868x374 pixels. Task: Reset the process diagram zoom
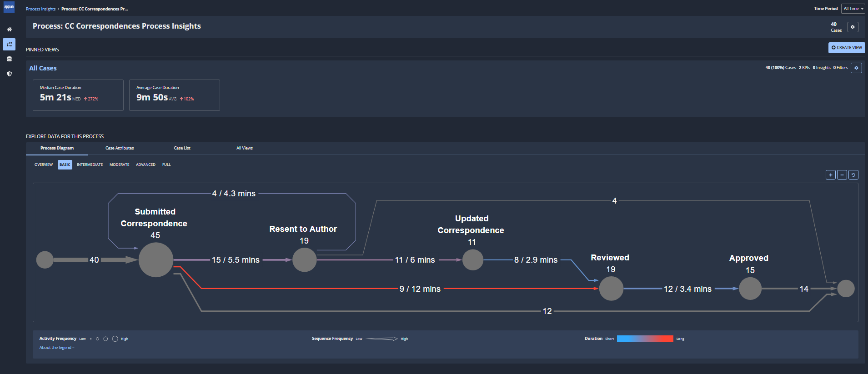[853, 175]
